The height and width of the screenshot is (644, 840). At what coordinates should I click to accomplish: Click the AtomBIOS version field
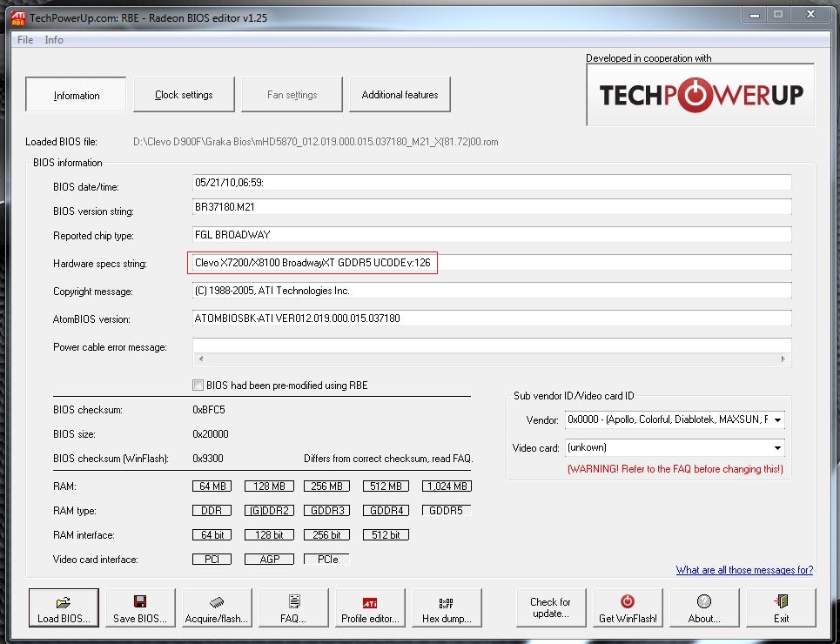(492, 319)
